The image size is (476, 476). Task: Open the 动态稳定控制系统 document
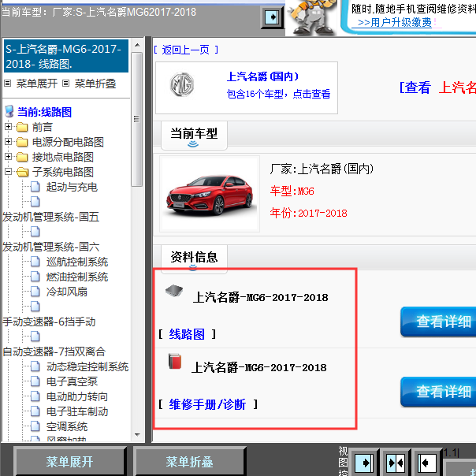[87, 366]
